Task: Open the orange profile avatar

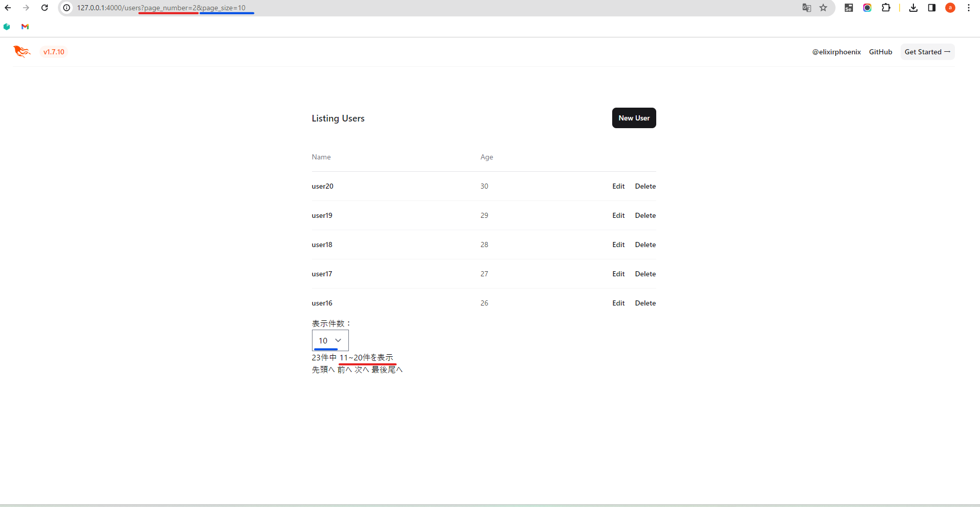Action: (950, 8)
